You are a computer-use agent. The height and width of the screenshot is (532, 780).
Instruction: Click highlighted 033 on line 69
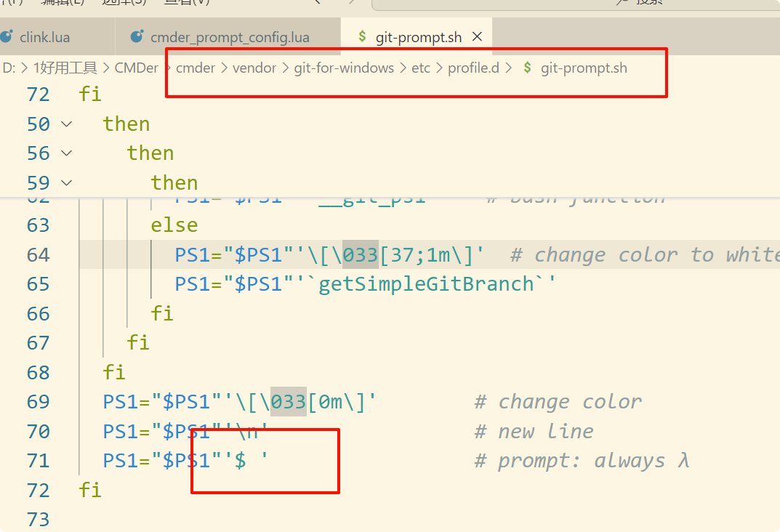tap(289, 401)
